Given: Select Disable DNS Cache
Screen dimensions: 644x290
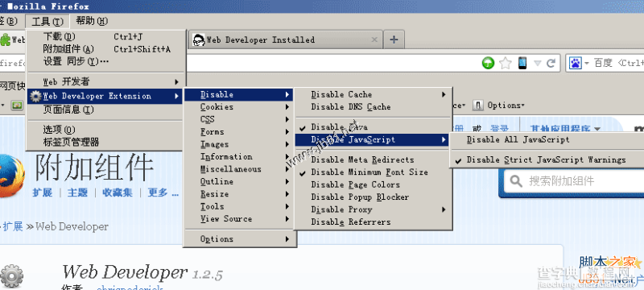Looking at the screenshot, I should 372,107.
